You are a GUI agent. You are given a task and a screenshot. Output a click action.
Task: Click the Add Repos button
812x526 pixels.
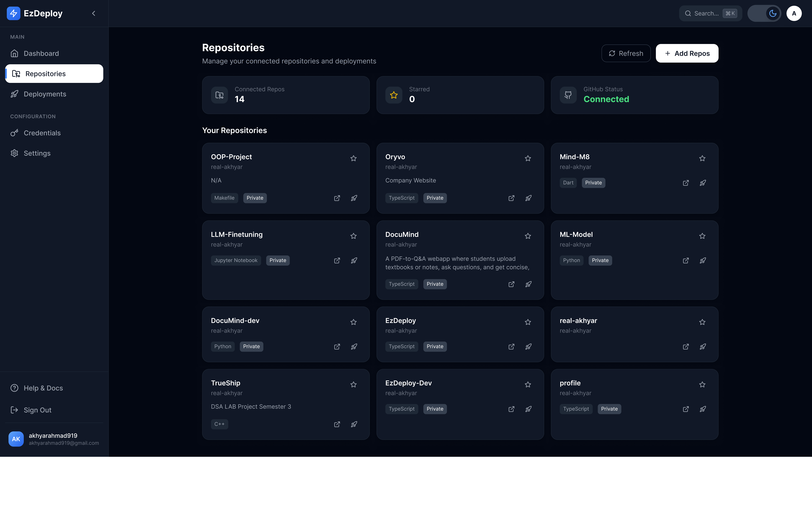pos(687,53)
